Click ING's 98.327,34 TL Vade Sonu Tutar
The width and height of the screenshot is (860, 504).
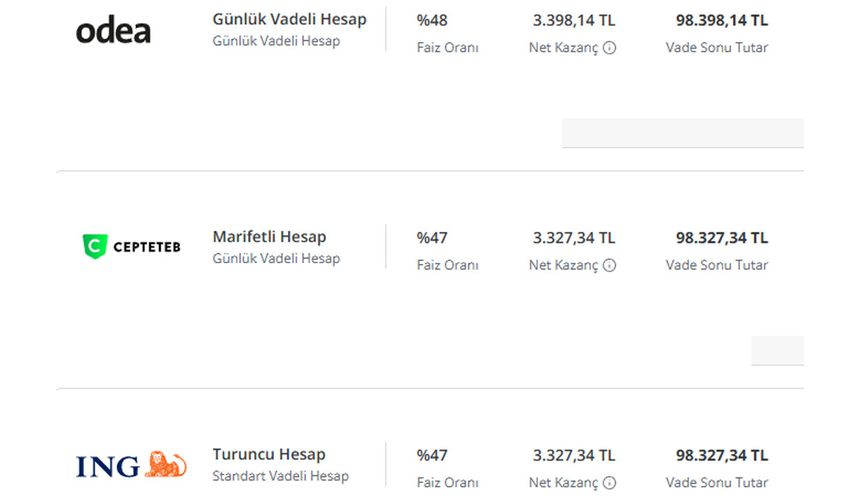pyautogui.click(x=722, y=456)
